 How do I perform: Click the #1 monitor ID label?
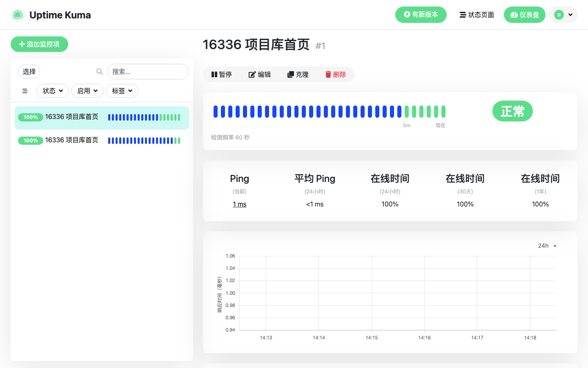point(321,46)
